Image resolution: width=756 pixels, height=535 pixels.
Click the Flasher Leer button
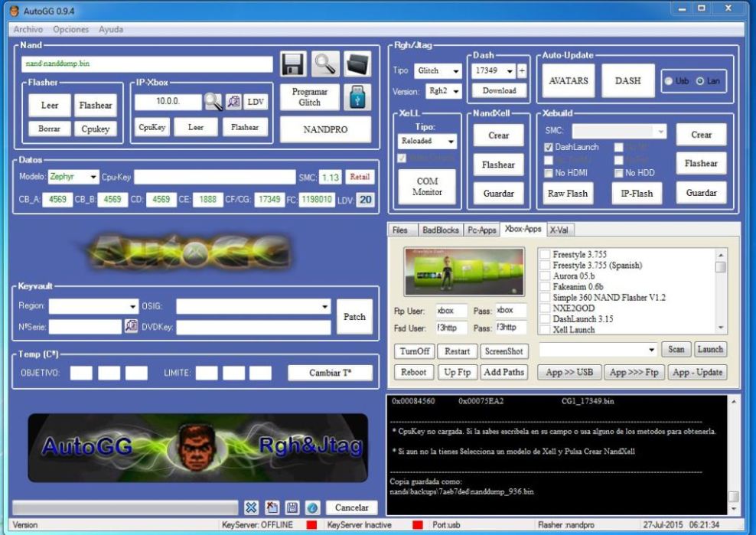pos(49,105)
